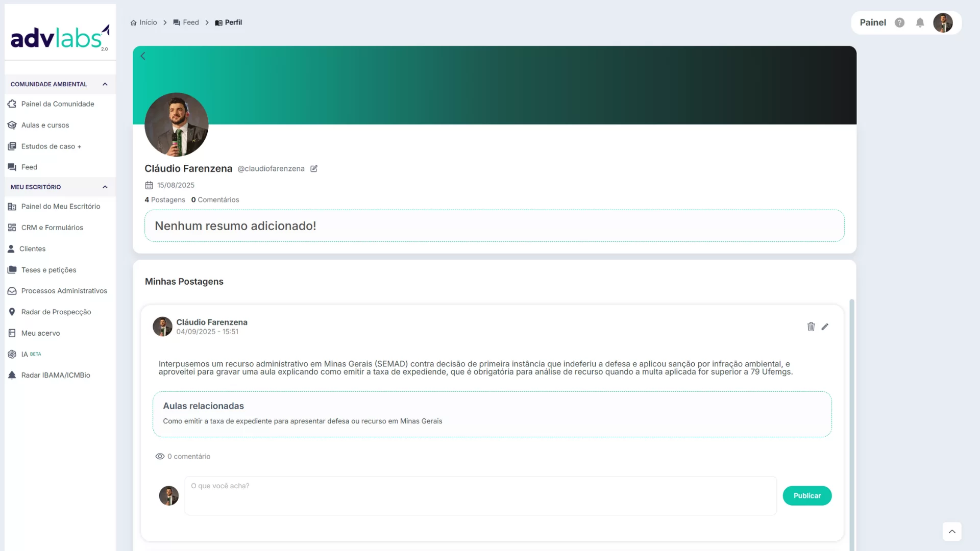This screenshot has width=980, height=551.
Task: Open user avatar menu top right
Action: pyautogui.click(x=943, y=22)
